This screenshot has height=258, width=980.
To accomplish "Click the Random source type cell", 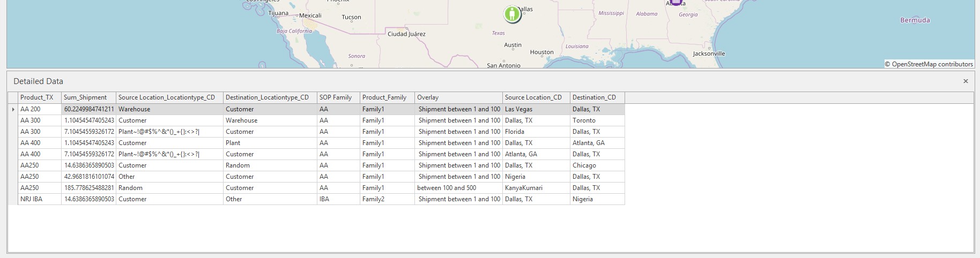I will click(x=169, y=188).
